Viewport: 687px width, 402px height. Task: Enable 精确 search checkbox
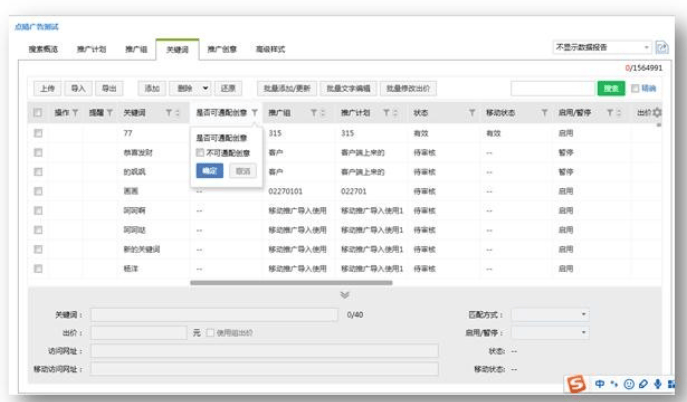[635, 88]
